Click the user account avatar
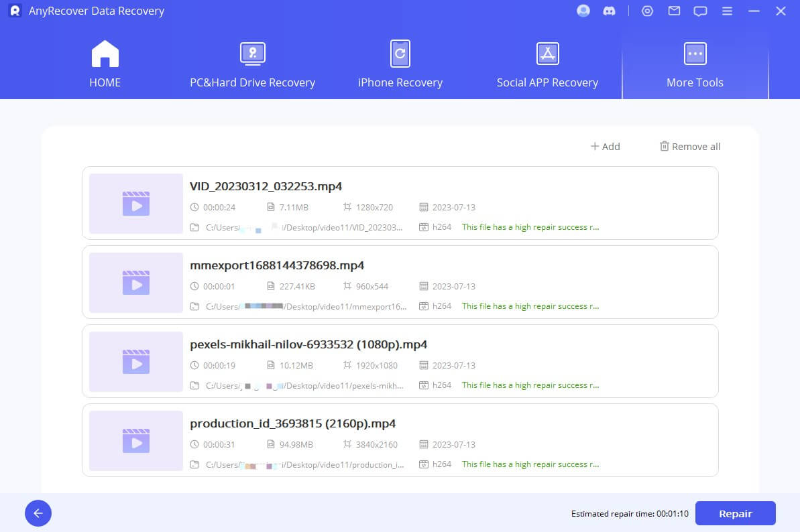Viewport: 800px width, 532px height. pyautogui.click(x=583, y=11)
